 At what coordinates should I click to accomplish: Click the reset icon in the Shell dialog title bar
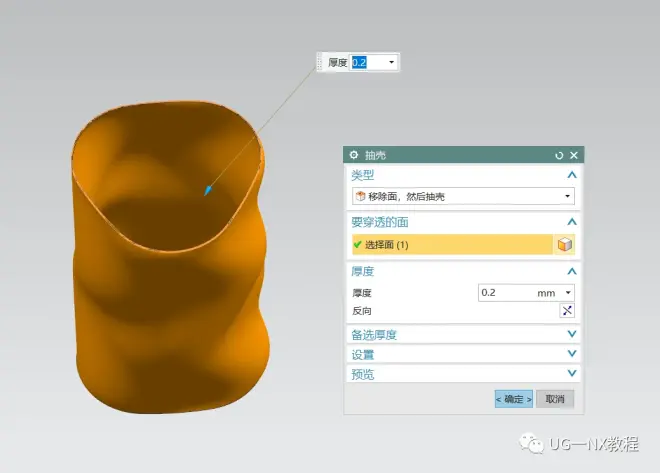click(x=560, y=155)
